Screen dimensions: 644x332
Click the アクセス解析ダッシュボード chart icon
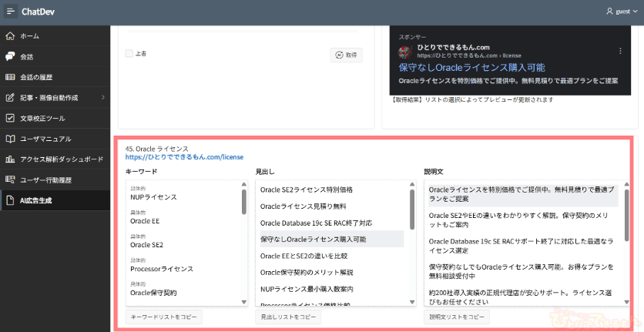tap(10, 159)
